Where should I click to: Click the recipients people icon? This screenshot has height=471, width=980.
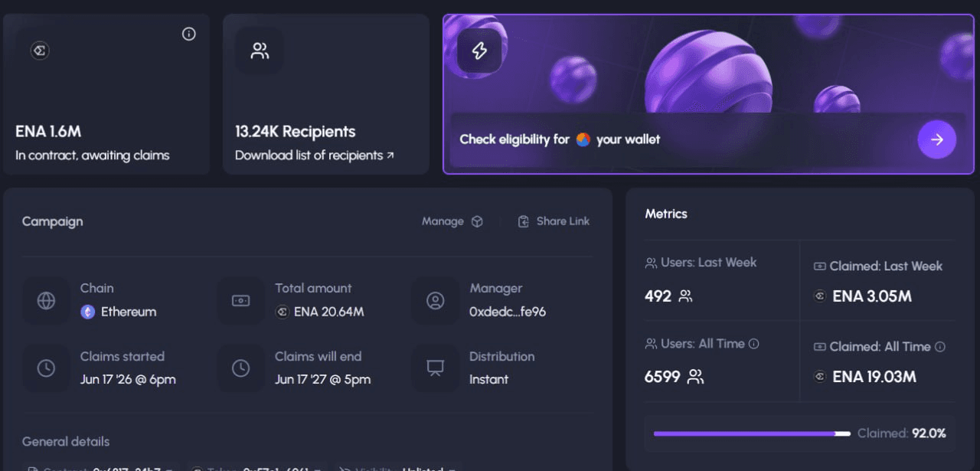tap(260, 51)
